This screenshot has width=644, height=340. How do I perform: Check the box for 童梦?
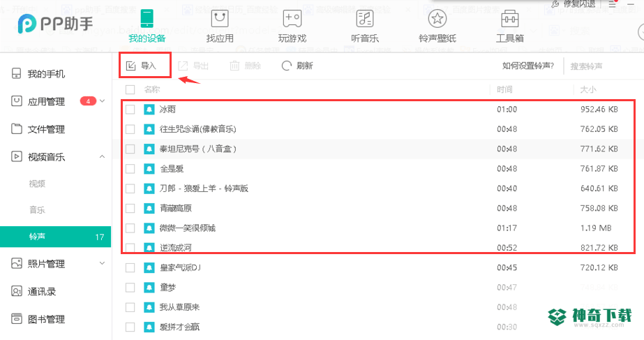click(x=130, y=288)
